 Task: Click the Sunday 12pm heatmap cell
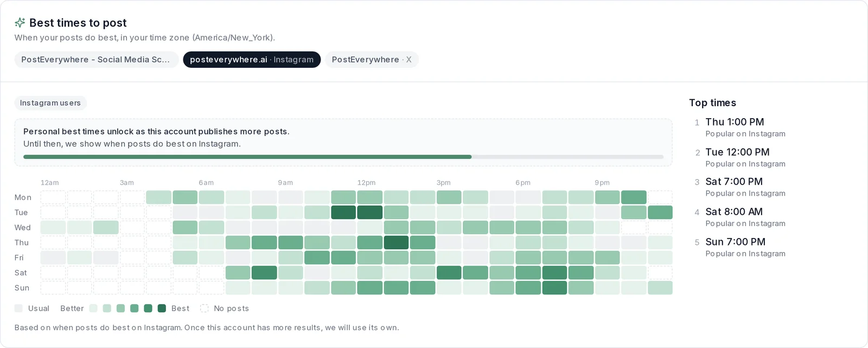(370, 288)
